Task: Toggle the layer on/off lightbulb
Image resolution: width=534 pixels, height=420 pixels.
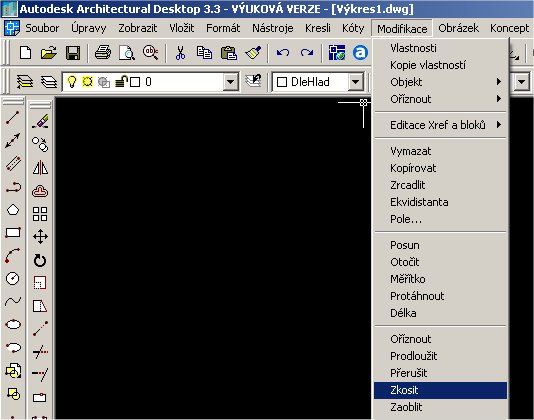Action: click(72, 82)
